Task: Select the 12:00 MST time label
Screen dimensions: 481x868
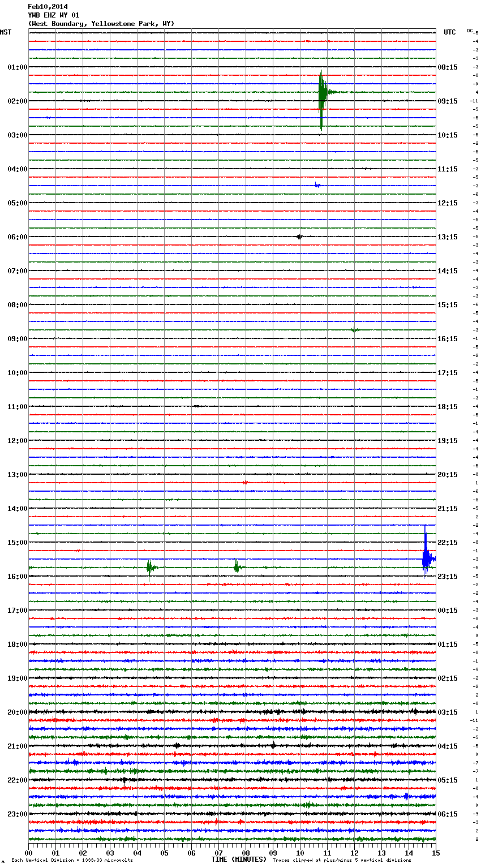Action: coord(18,441)
